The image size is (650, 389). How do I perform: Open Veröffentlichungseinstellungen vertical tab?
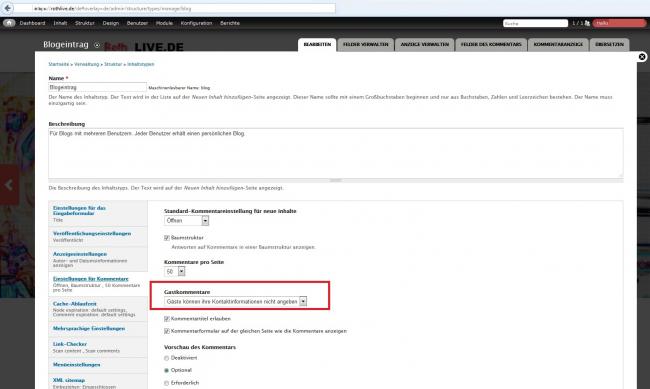(x=98, y=236)
